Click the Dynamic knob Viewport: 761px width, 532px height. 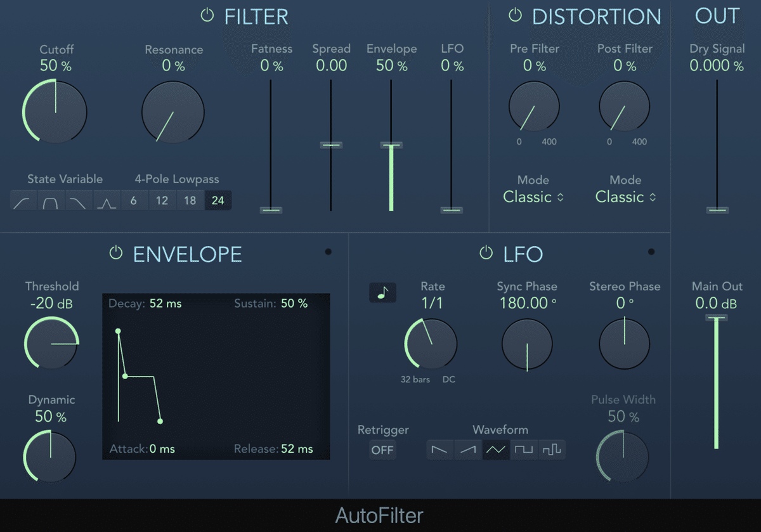50,457
